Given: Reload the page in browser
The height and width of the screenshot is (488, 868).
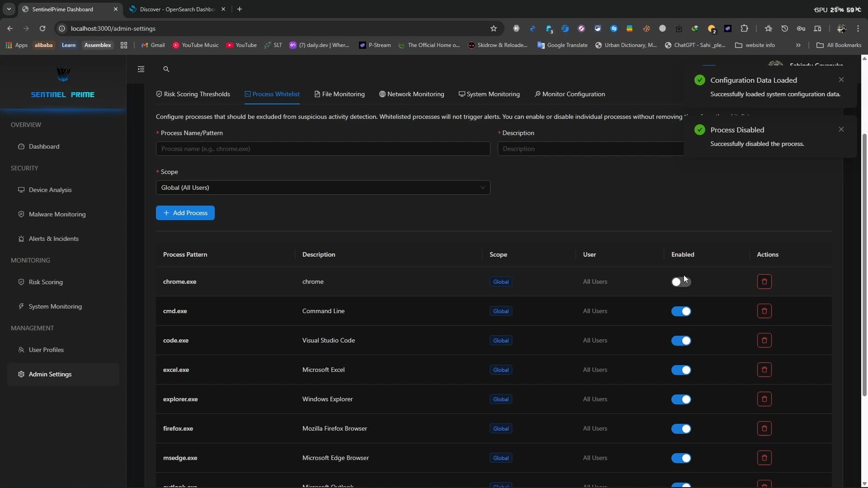Looking at the screenshot, I should click(42, 28).
